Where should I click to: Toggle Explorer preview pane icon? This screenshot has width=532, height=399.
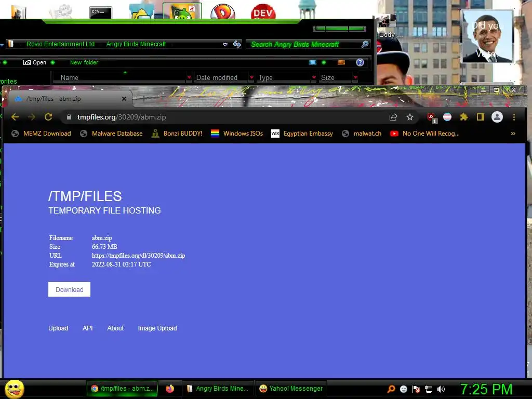pyautogui.click(x=341, y=62)
